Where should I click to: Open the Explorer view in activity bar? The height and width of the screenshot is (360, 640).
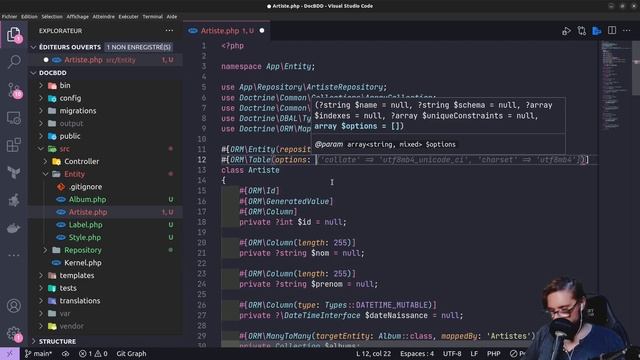click(x=13, y=34)
